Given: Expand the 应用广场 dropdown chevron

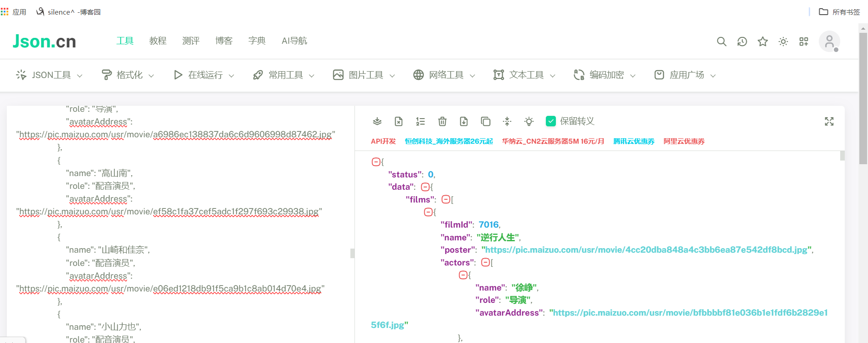Looking at the screenshot, I should (713, 76).
